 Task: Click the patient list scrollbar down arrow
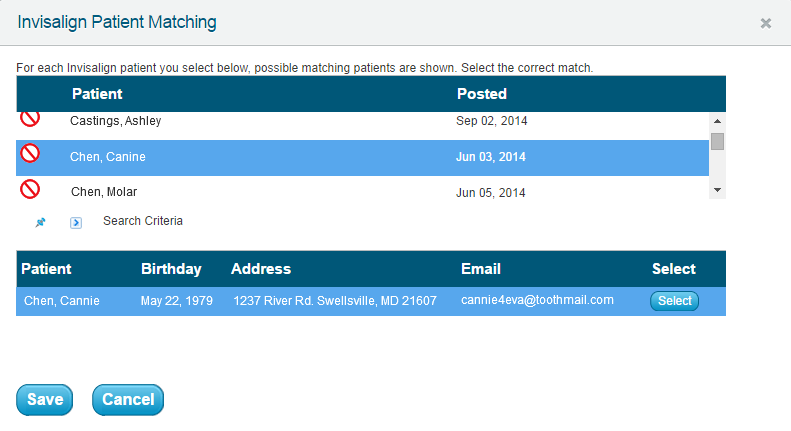[717, 190]
